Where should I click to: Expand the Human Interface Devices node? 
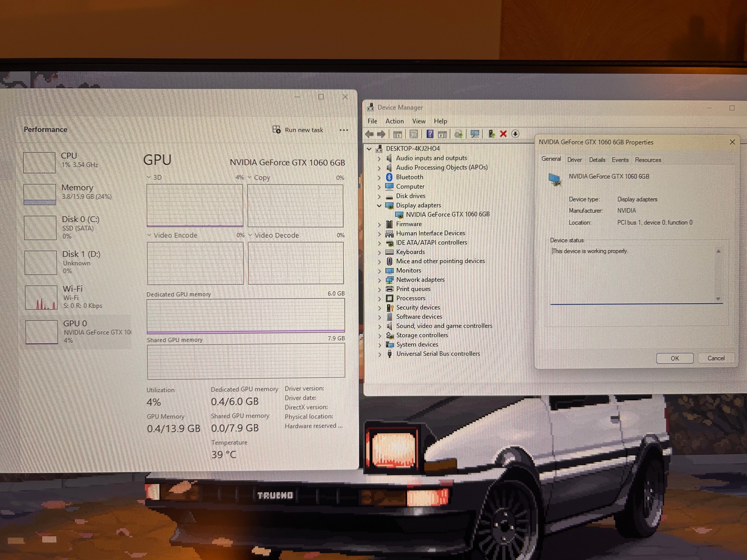pyautogui.click(x=379, y=233)
